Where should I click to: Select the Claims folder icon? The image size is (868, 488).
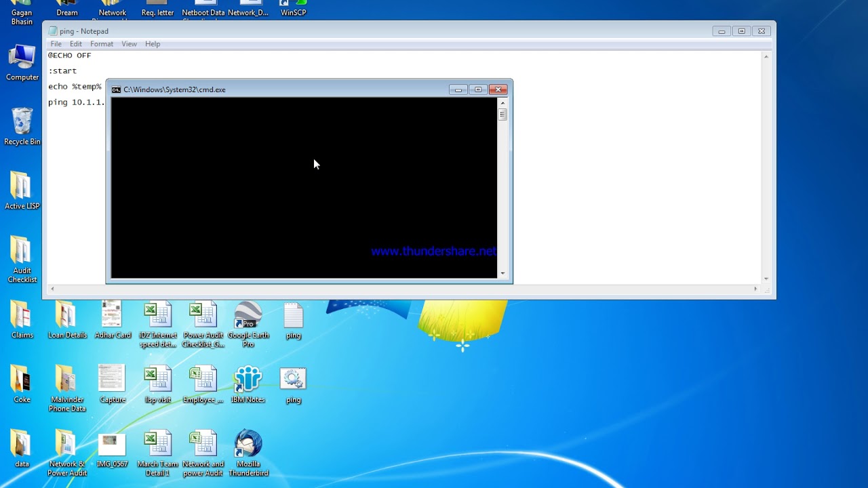click(22, 320)
